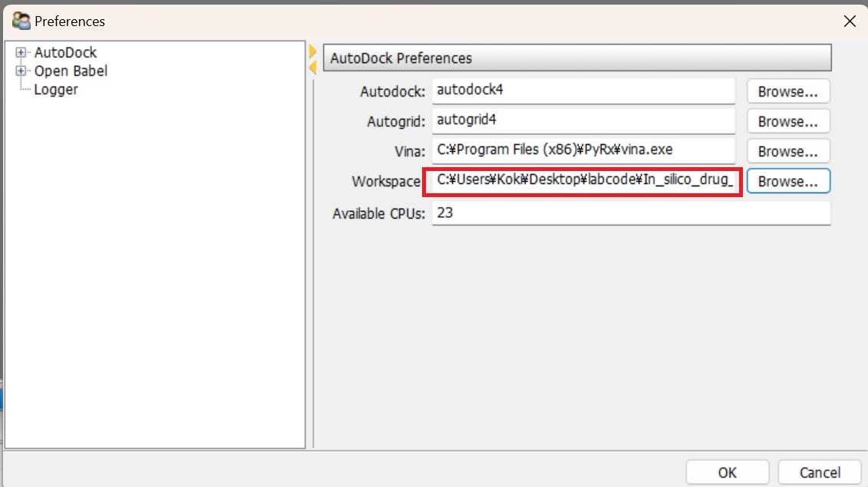Click the AutoDock Preferences header bar
Image resolution: width=868 pixels, height=487 pixels.
(x=577, y=58)
